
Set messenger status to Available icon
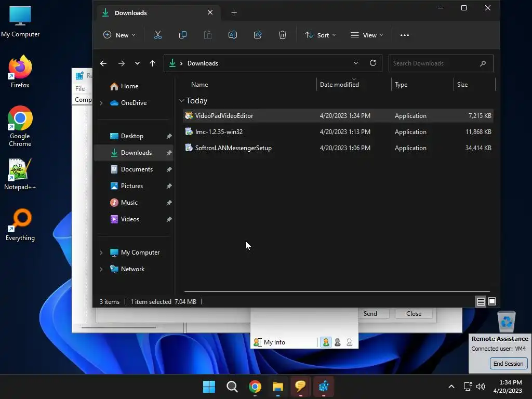(326, 342)
